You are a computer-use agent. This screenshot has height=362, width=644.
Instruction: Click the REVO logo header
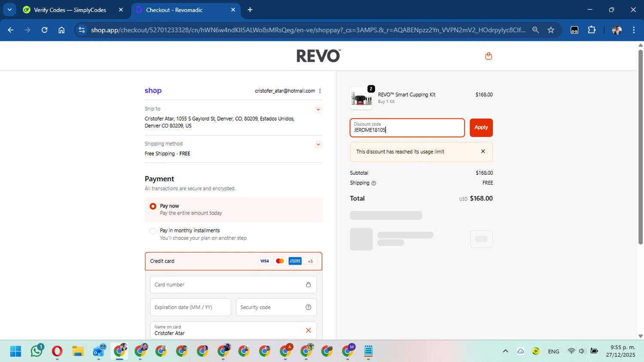(x=319, y=56)
